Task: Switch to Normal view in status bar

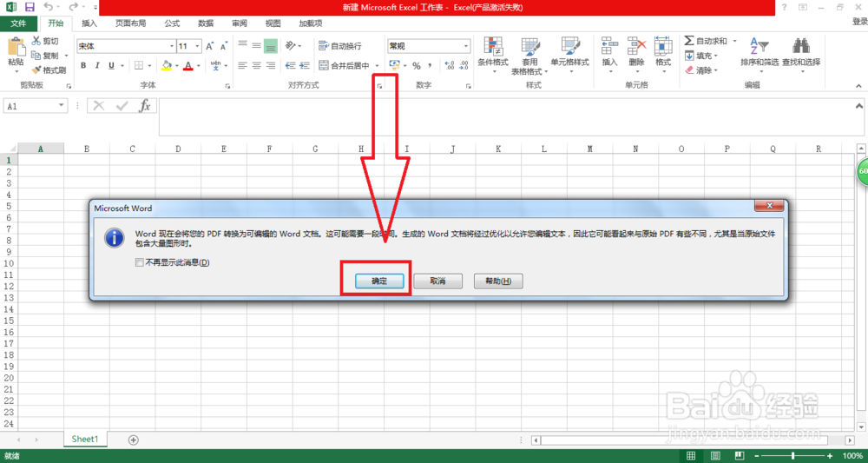Action: click(691, 456)
